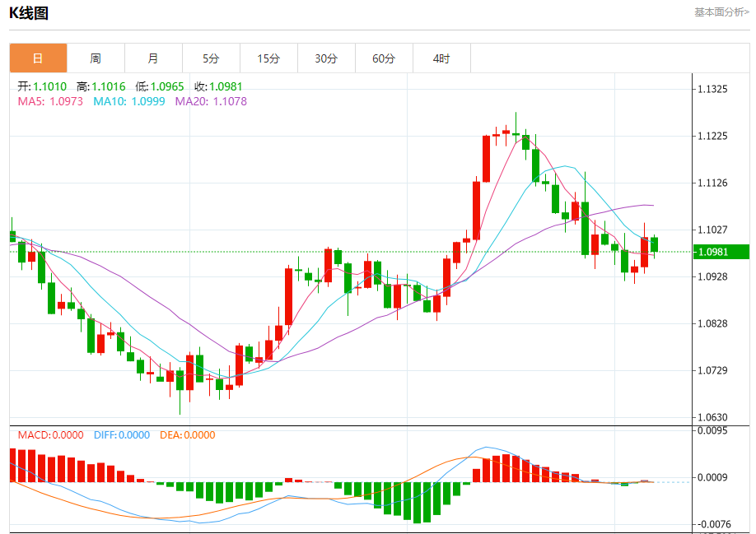Open the 4时 interval tab
This screenshot has width=756, height=534.
pyautogui.click(x=441, y=58)
